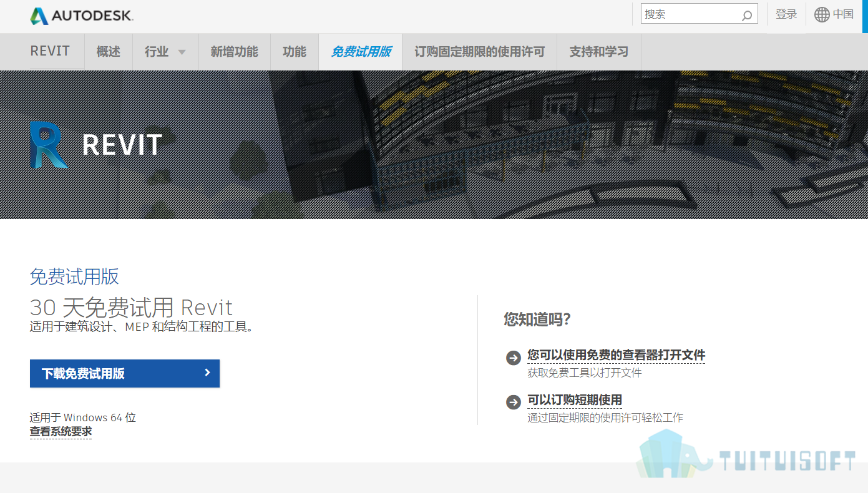Screen dimensions: 868x493
Task: Click the REVIT title on banner
Action: [122, 145]
